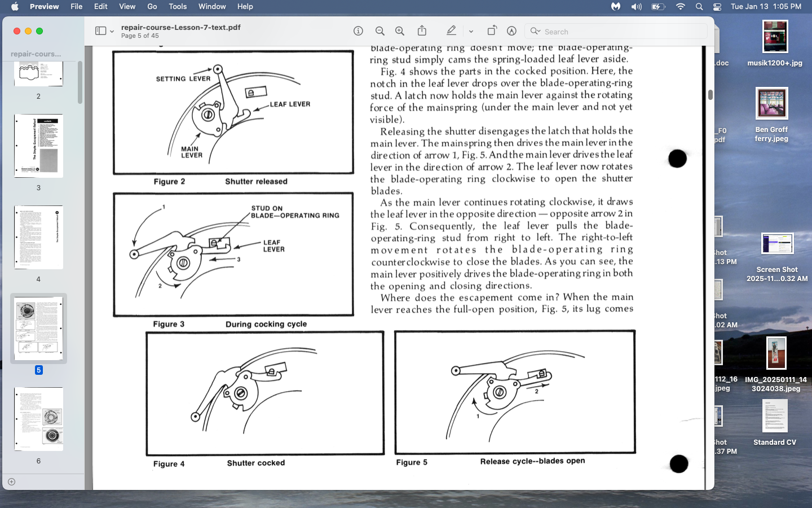This screenshot has width=812, height=508.
Task: Open Control Center in the menu bar
Action: (717, 7)
